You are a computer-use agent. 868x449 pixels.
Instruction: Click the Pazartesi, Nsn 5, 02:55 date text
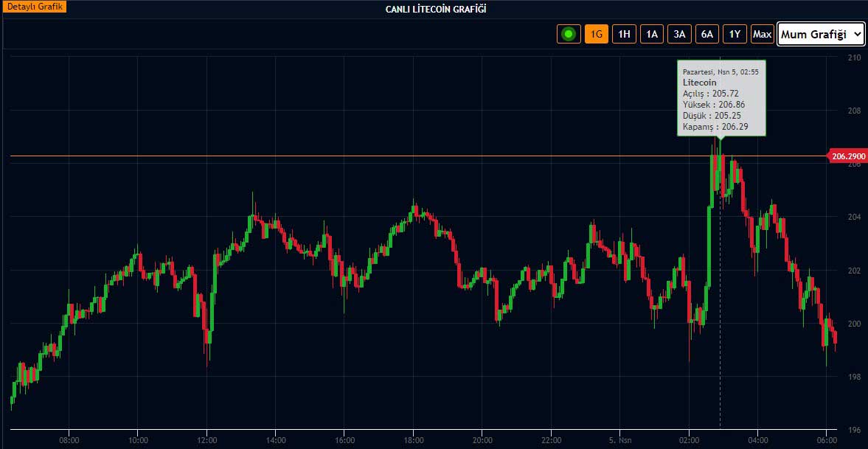[x=721, y=72]
